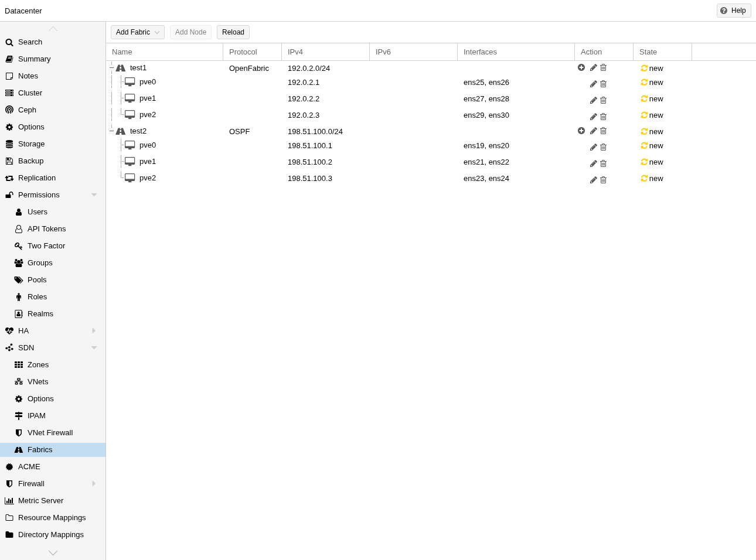
Task: Open Resource Mappings
Action: 53,518
